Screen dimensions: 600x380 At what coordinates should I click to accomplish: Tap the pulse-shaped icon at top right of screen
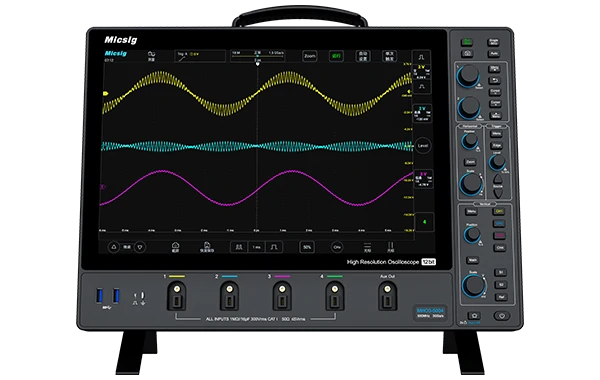point(421,57)
